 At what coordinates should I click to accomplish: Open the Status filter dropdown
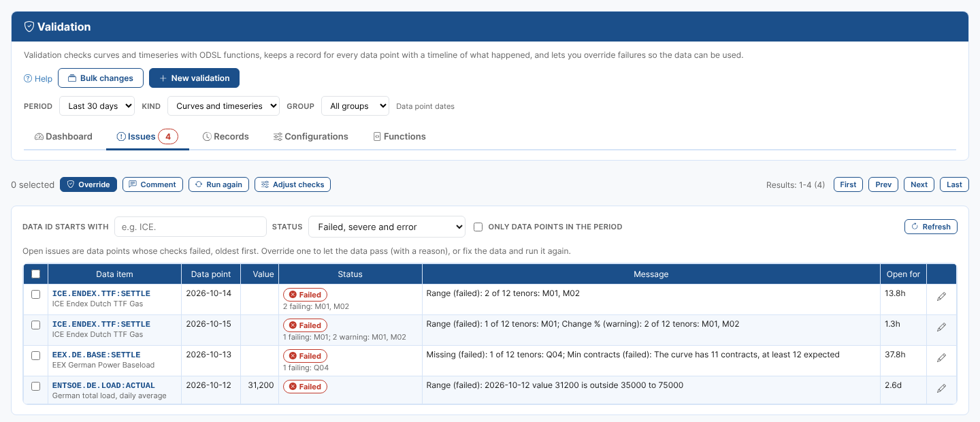point(387,227)
